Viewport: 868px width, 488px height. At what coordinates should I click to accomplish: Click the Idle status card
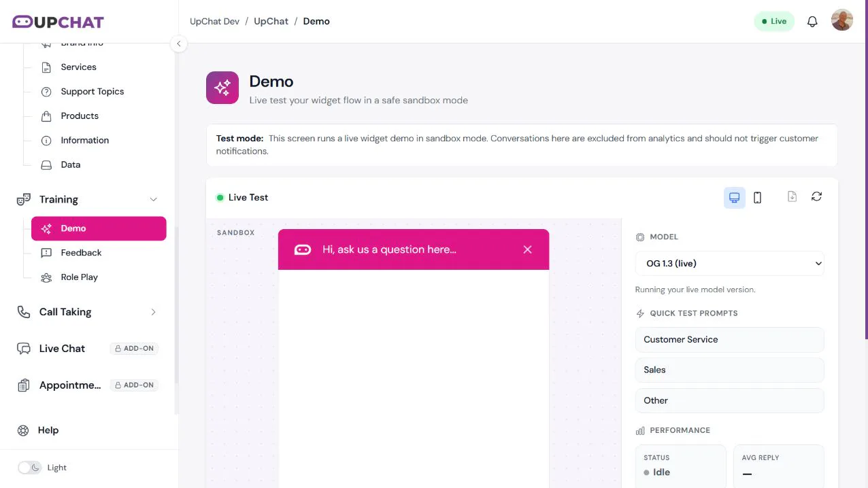coord(681,466)
